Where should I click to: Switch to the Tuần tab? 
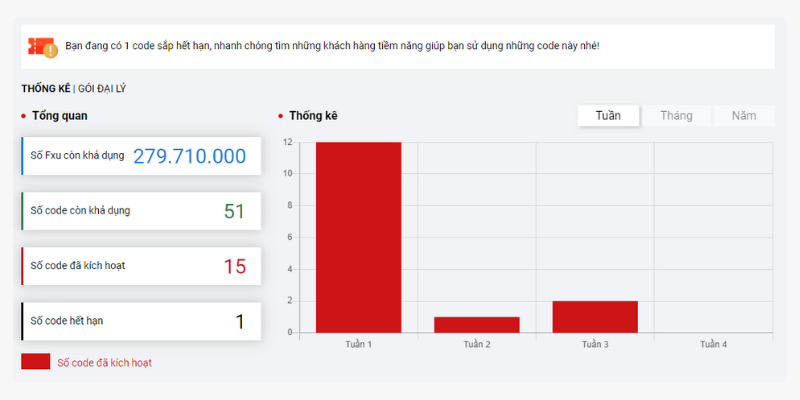coord(608,116)
